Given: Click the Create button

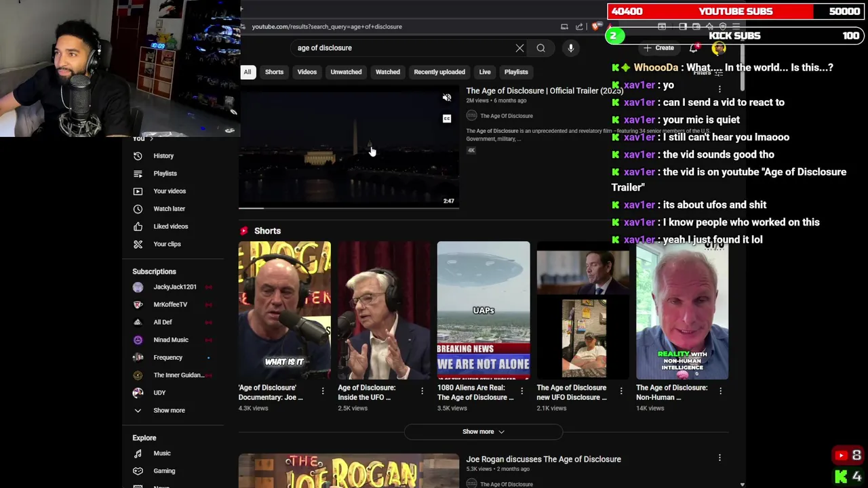Looking at the screenshot, I should pyautogui.click(x=659, y=48).
